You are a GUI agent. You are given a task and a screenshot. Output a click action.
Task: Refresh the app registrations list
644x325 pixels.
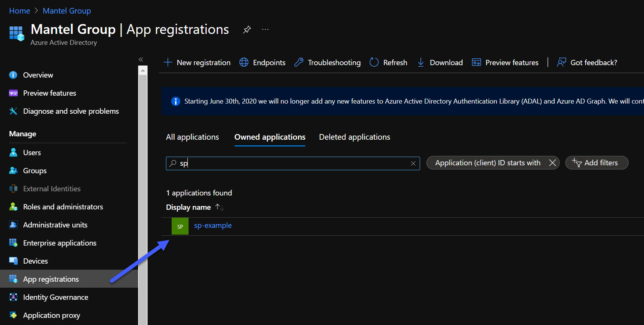388,63
